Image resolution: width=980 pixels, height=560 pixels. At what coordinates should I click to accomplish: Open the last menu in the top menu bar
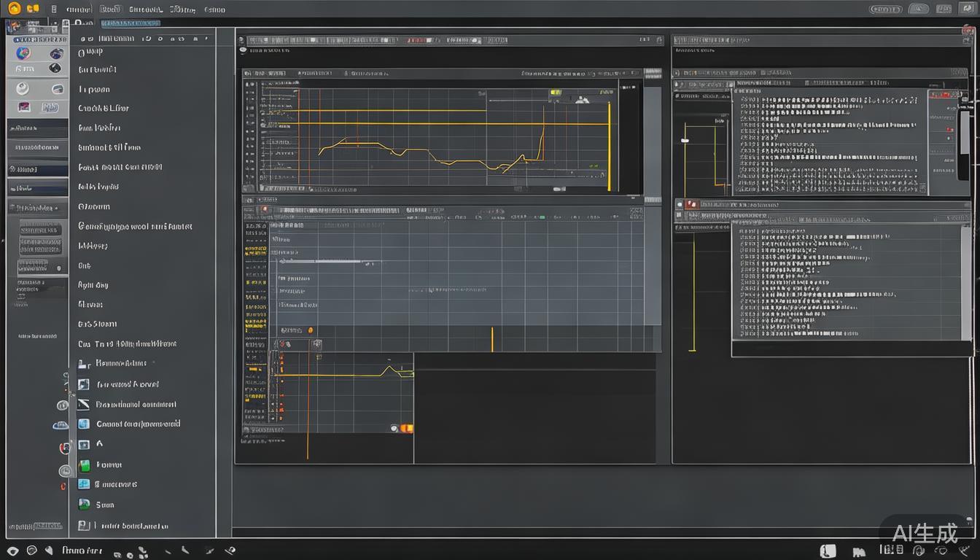click(214, 9)
